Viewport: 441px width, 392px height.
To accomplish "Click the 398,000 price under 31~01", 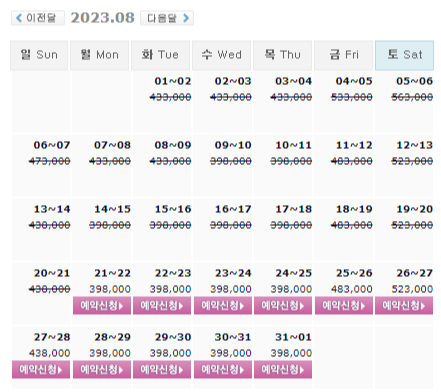I will click(x=291, y=353).
